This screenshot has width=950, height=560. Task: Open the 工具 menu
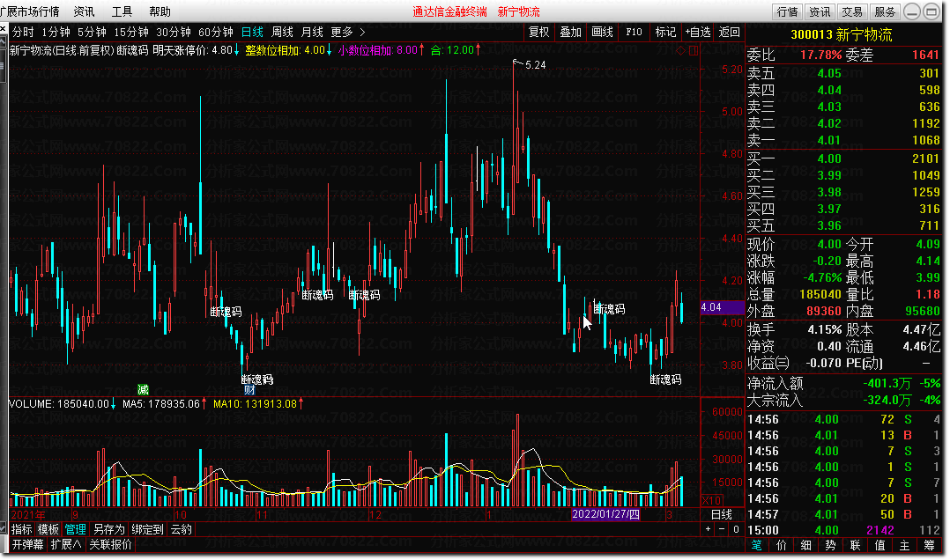click(x=122, y=11)
